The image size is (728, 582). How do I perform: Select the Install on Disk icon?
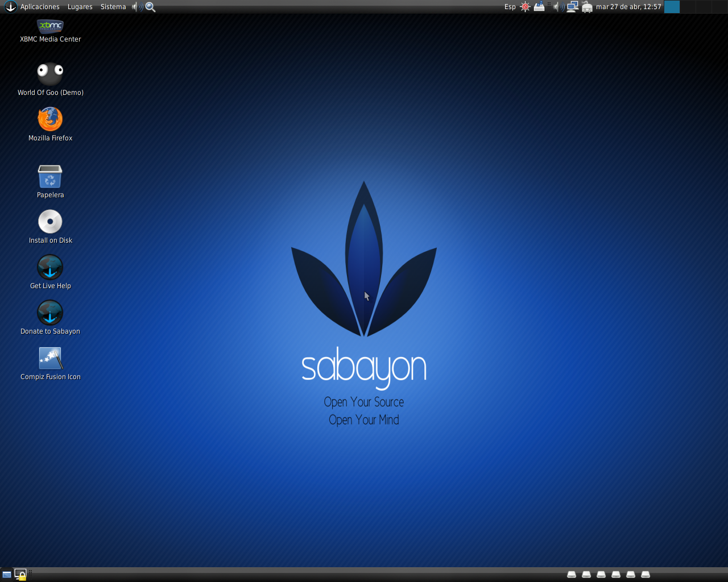click(50, 227)
